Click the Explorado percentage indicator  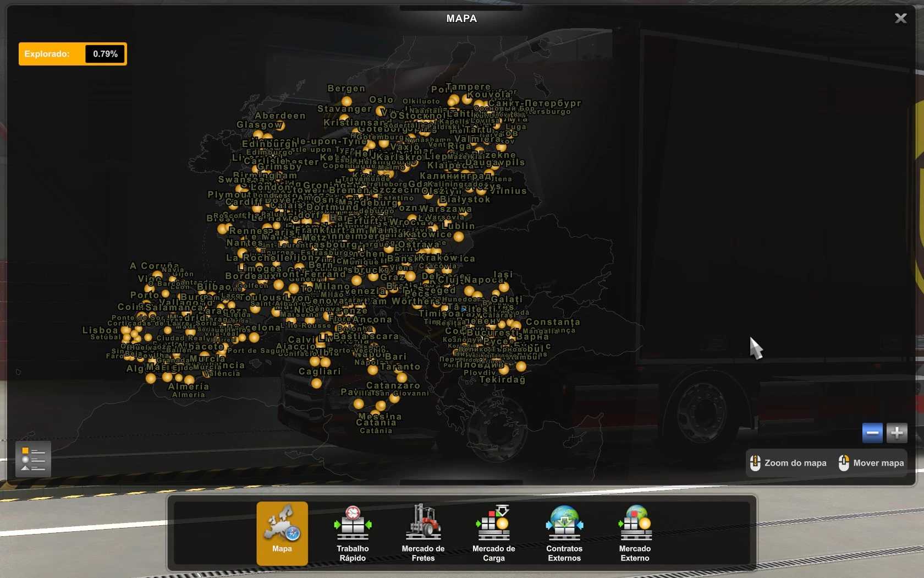(x=73, y=54)
